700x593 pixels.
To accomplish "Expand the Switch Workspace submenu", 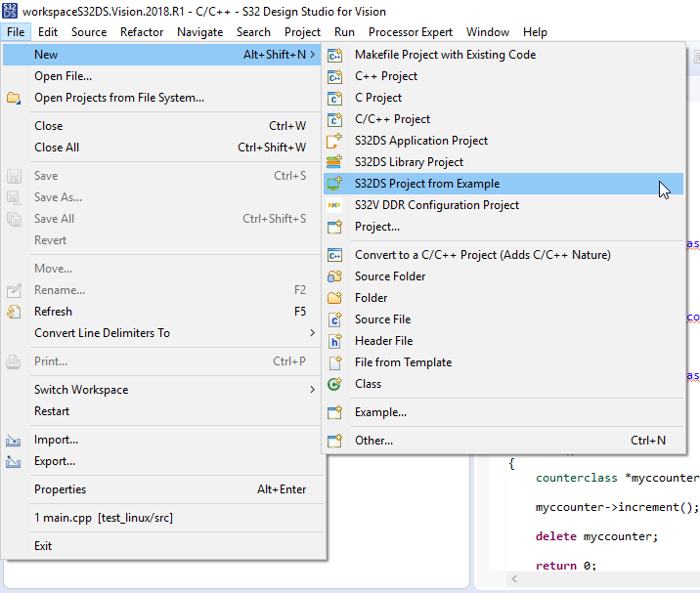I will click(x=313, y=390).
